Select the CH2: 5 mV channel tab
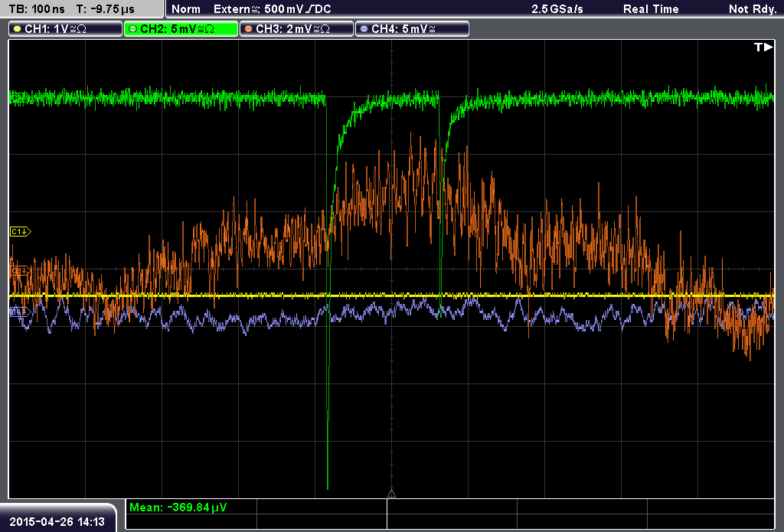 181,29
